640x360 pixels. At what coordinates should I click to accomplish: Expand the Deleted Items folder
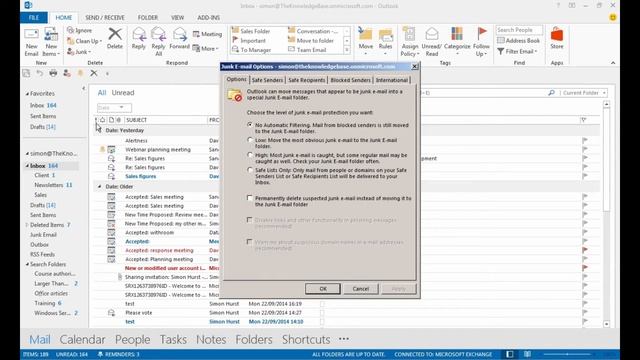point(27,225)
